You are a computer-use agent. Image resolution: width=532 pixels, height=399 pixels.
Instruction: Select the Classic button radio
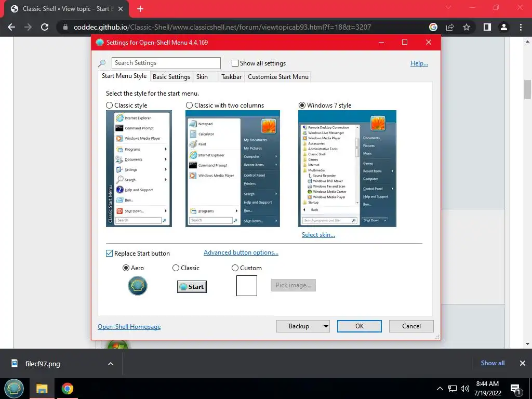tap(176, 268)
